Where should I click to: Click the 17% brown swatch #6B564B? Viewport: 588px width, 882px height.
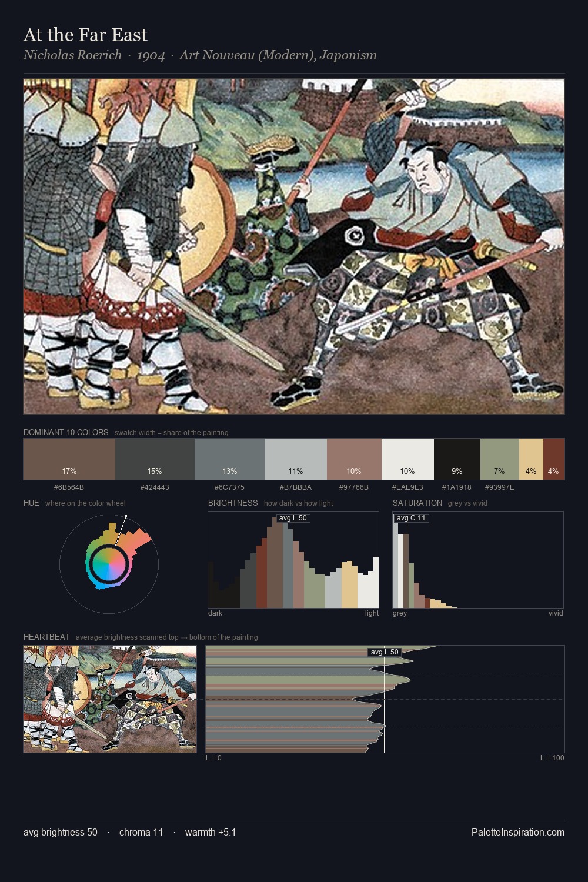tap(69, 459)
